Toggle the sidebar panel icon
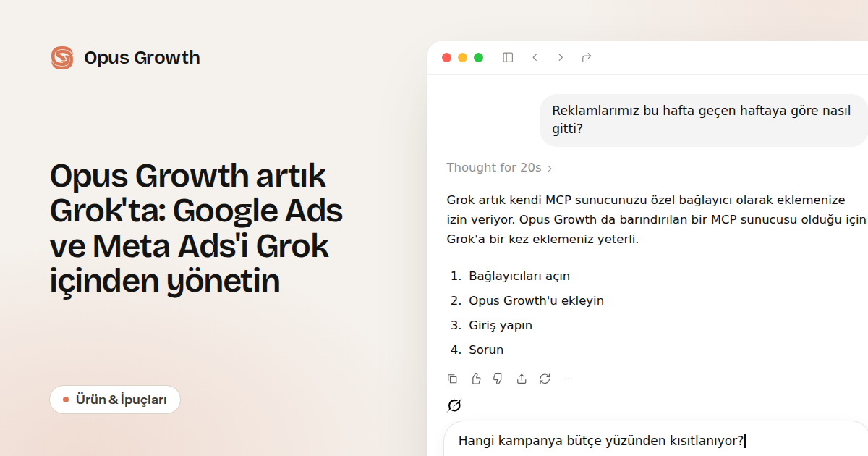The width and height of the screenshot is (868, 456). point(508,57)
